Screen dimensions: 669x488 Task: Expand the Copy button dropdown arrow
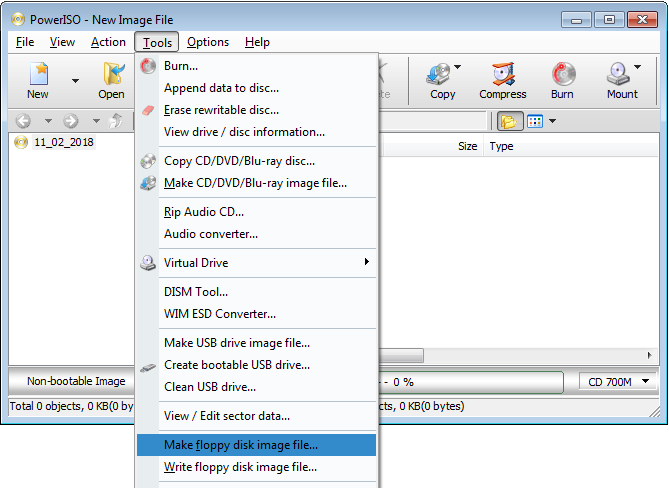[x=457, y=67]
